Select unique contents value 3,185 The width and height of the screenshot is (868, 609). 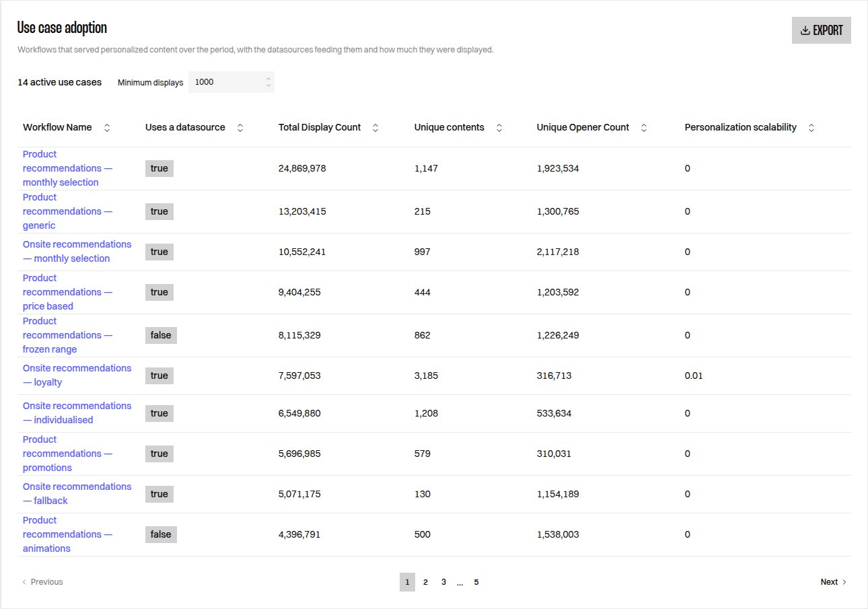(426, 375)
